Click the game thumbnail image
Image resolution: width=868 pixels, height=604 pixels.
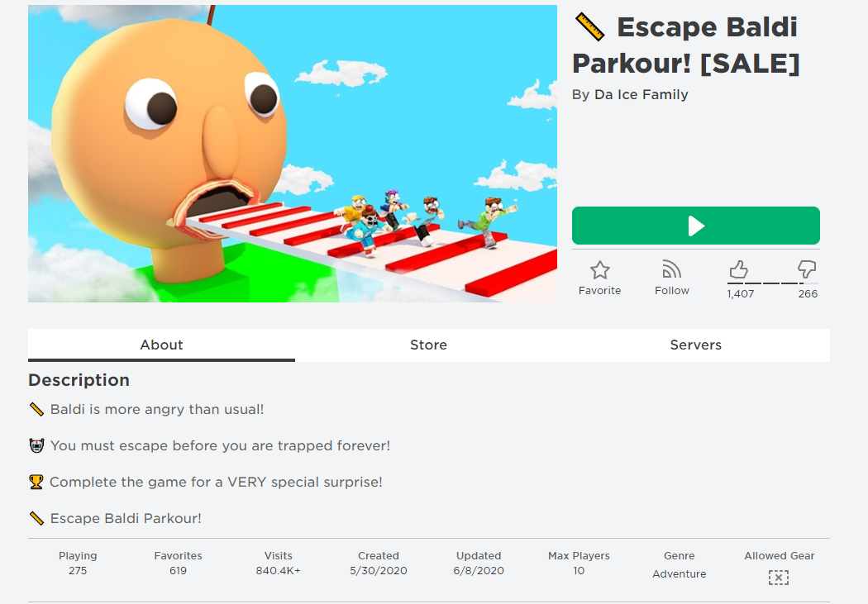tap(293, 154)
